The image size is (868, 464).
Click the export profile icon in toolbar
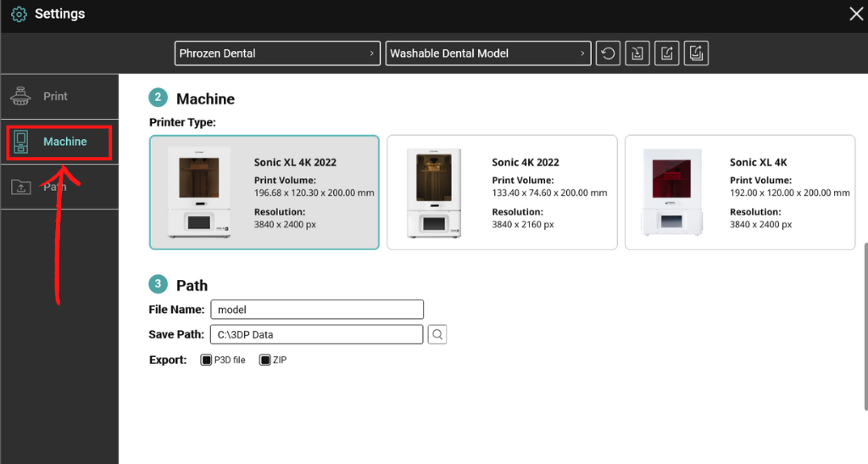coord(666,53)
